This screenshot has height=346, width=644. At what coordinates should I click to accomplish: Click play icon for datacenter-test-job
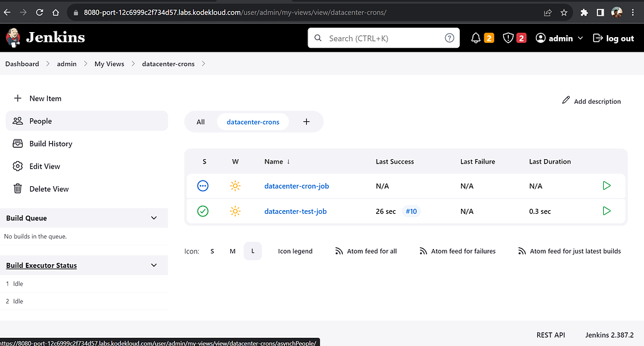[x=606, y=211]
